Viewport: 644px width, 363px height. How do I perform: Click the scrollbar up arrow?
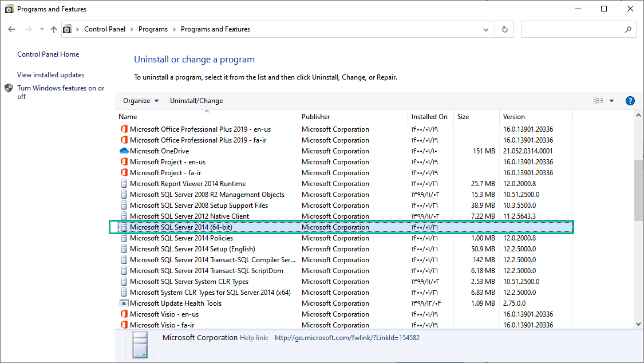pyautogui.click(x=639, y=116)
